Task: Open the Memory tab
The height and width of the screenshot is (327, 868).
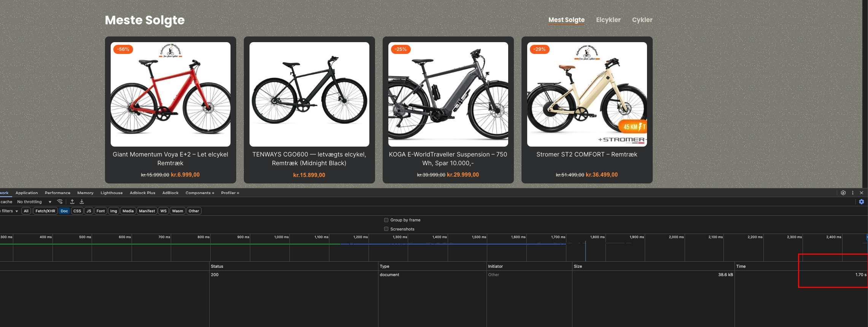Action: pyautogui.click(x=85, y=193)
